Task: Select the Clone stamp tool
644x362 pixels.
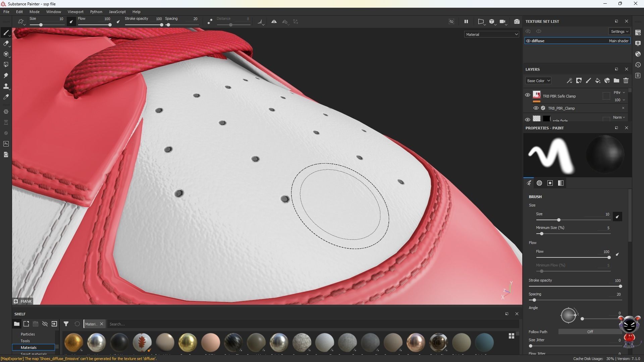Action: point(6,86)
